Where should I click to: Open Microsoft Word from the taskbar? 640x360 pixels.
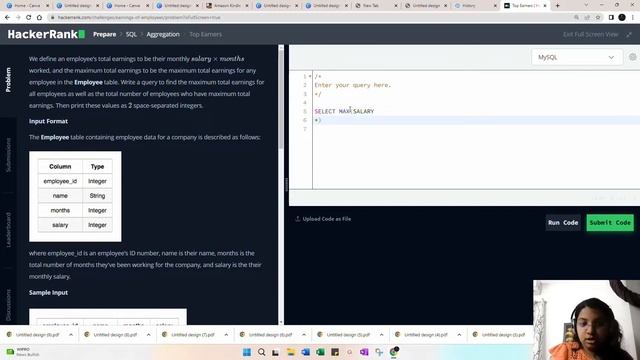pos(305,352)
